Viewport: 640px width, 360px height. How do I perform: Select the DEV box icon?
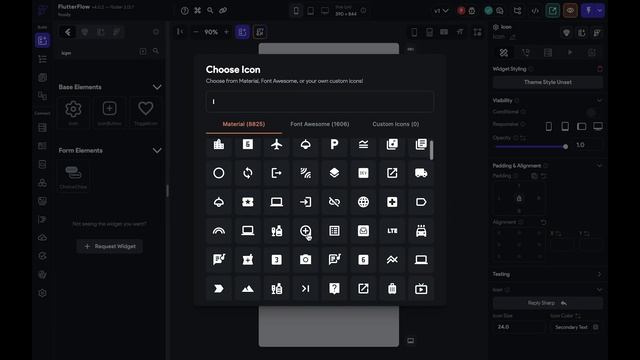click(363, 173)
